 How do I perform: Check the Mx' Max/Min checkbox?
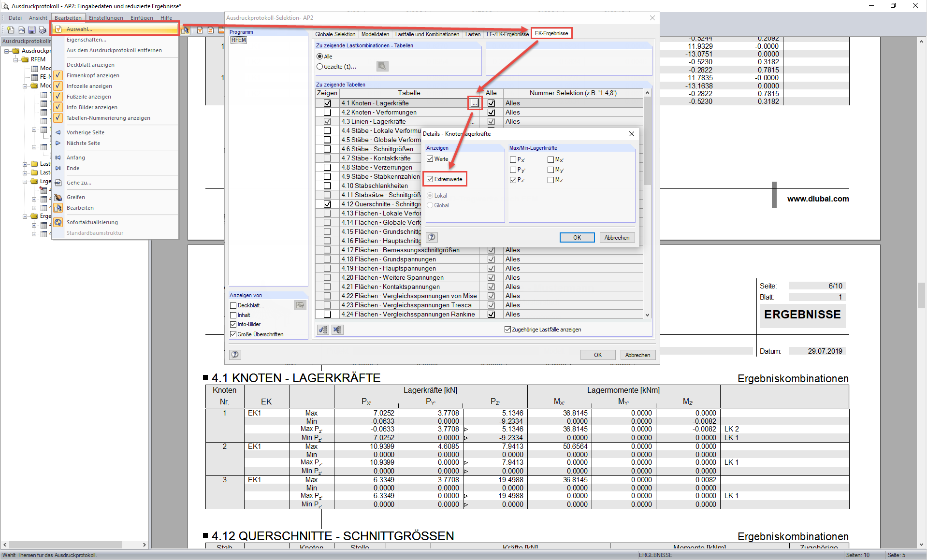tap(550, 159)
